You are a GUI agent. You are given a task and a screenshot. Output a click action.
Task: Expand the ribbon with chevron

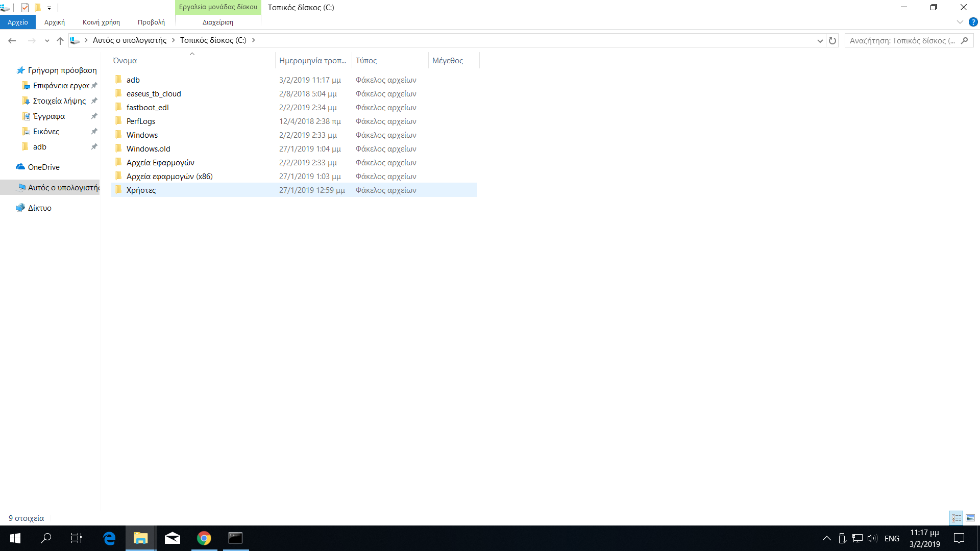(x=960, y=22)
